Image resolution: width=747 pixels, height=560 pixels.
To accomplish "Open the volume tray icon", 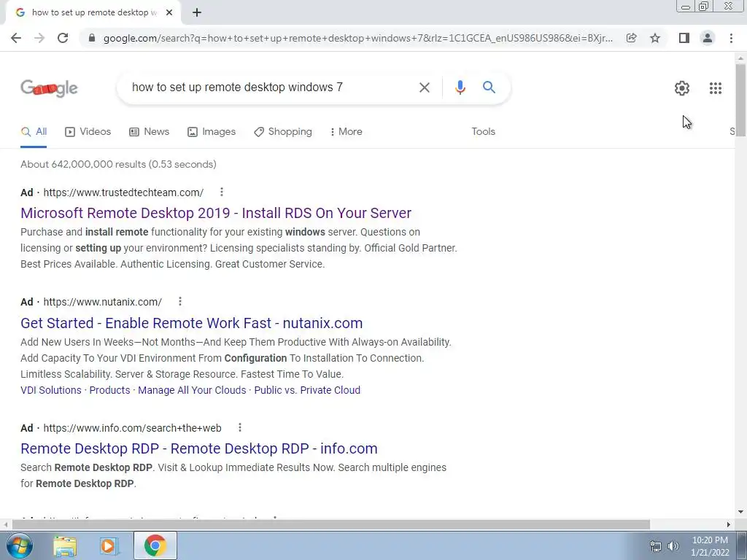I will pyautogui.click(x=673, y=546).
